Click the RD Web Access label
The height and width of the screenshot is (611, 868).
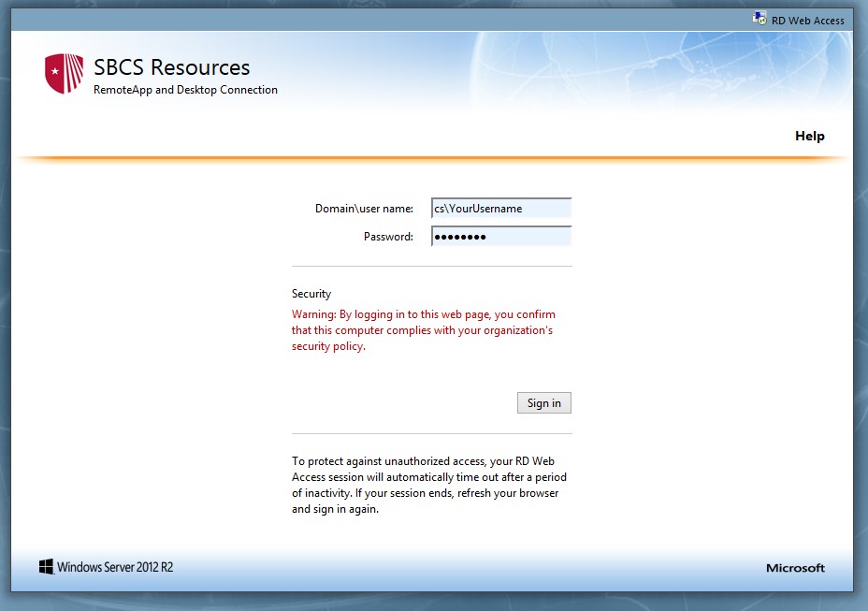807,21
